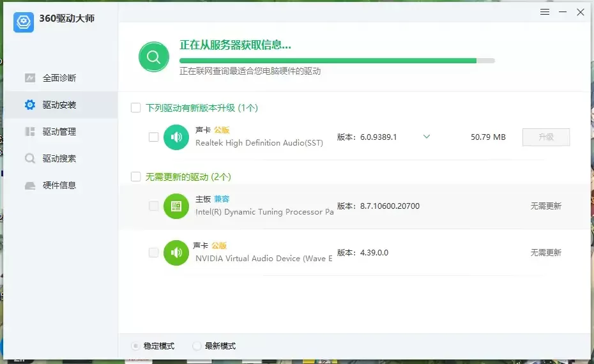
Task: Click version text 4.39.0.0
Action: tap(374, 253)
